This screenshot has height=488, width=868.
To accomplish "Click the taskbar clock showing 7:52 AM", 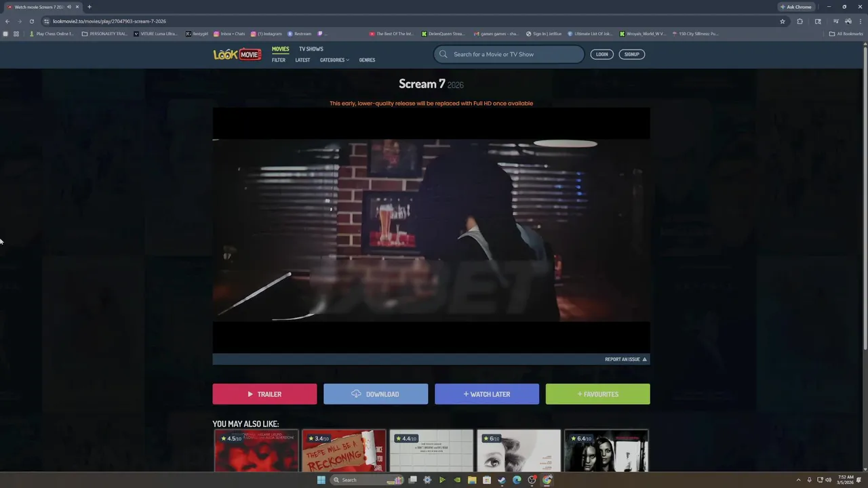I will pyautogui.click(x=846, y=480).
